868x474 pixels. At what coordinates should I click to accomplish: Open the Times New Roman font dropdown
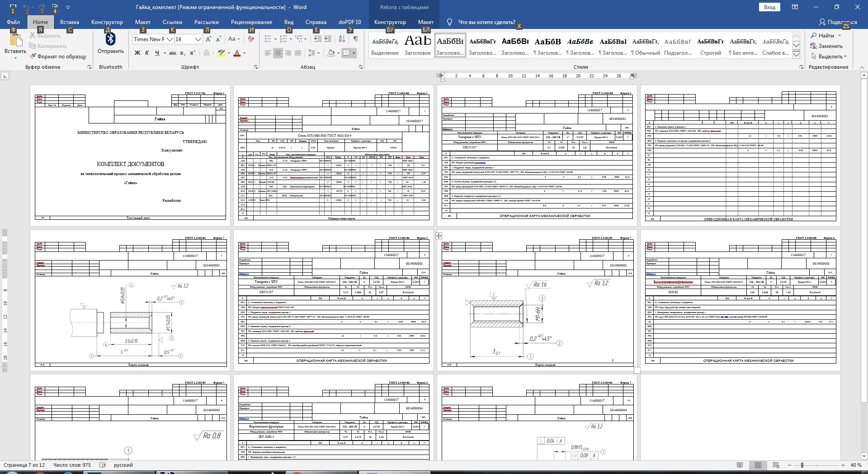(x=170, y=39)
